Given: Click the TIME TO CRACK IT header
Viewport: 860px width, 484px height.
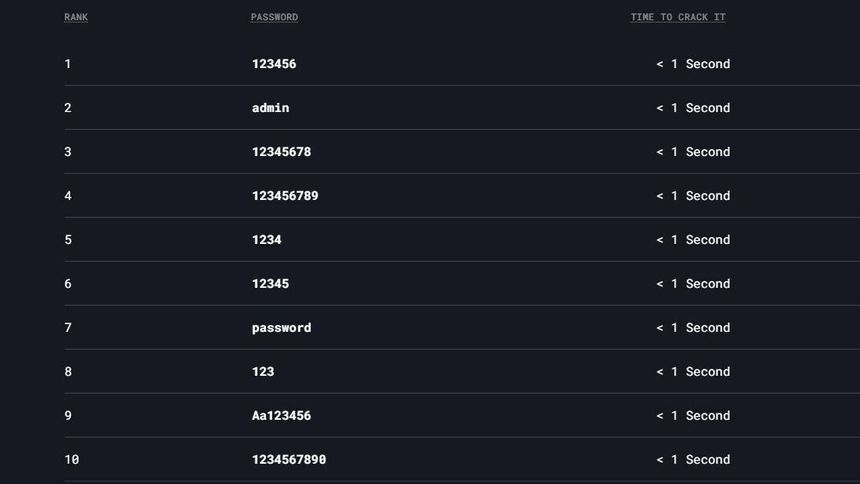Looking at the screenshot, I should coord(678,17).
